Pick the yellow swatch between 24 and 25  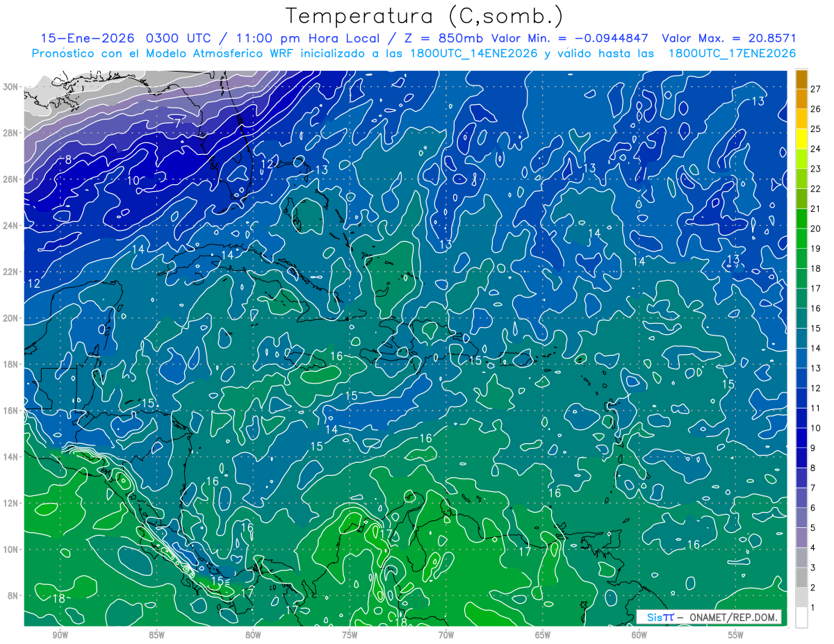[801, 139]
